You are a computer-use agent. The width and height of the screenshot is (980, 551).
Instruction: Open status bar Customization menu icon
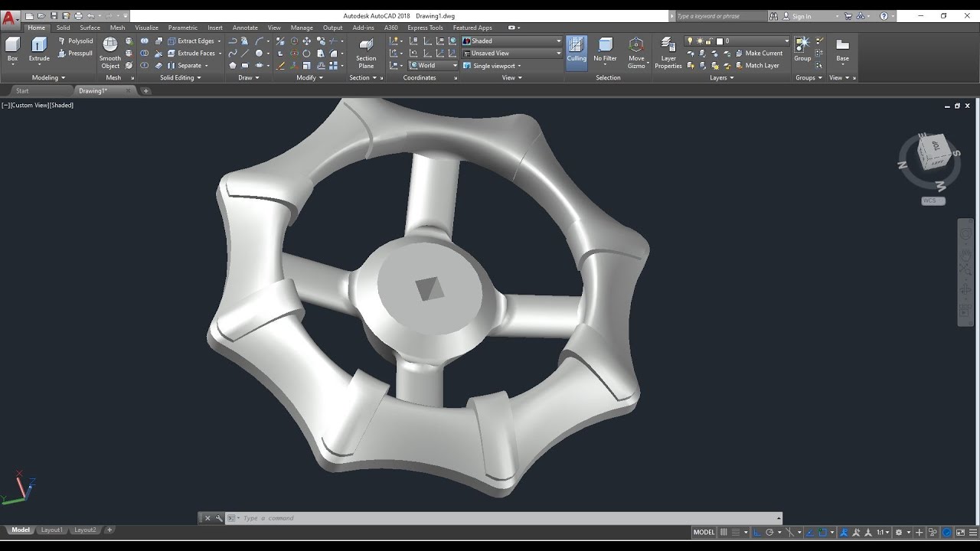pos(973,533)
